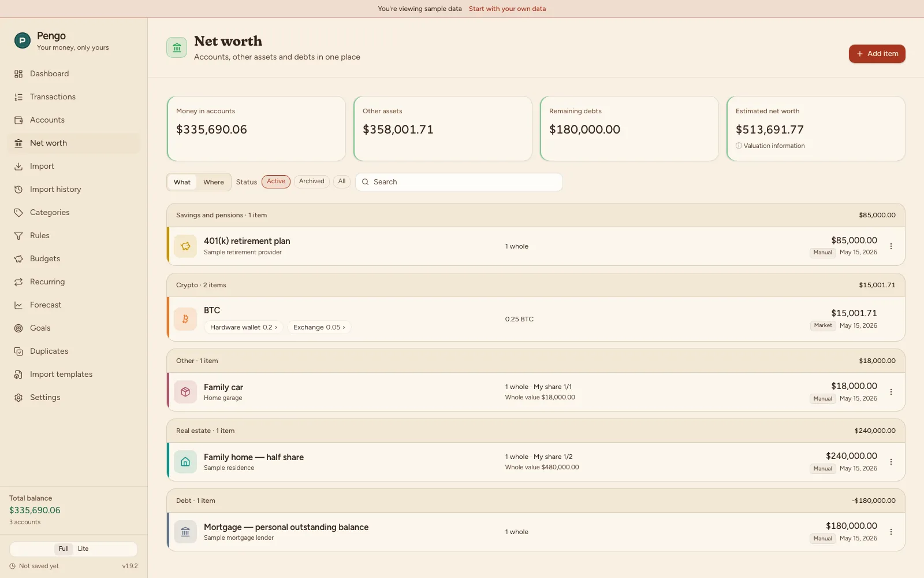Click the Valuation information info icon
This screenshot has height=578, width=924.
[739, 146]
